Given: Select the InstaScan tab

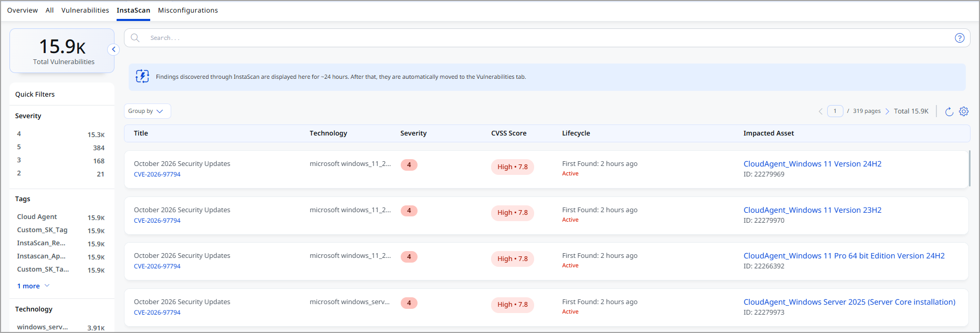Looking at the screenshot, I should (133, 10).
